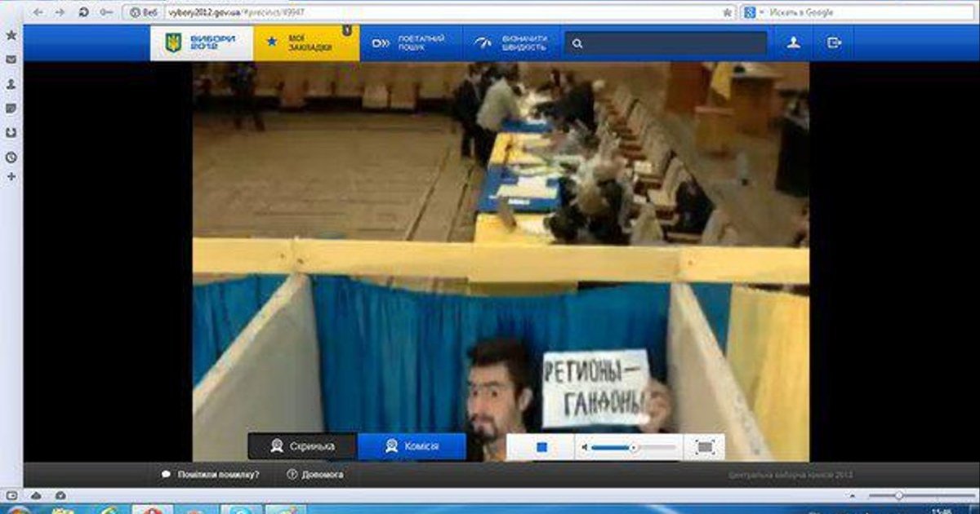Click Визначити швидкість speed test
Image resolution: width=980 pixels, height=514 pixels.
point(511,42)
